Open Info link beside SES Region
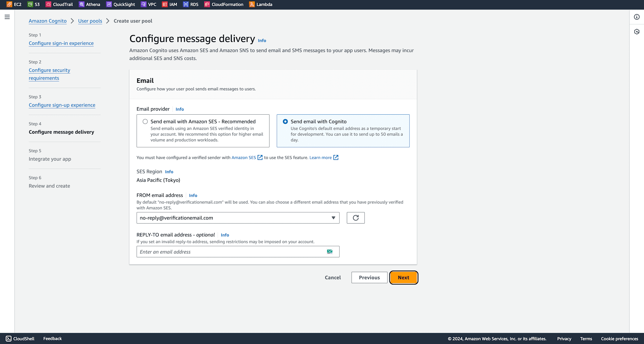This screenshot has height=344, width=644. pyautogui.click(x=169, y=172)
